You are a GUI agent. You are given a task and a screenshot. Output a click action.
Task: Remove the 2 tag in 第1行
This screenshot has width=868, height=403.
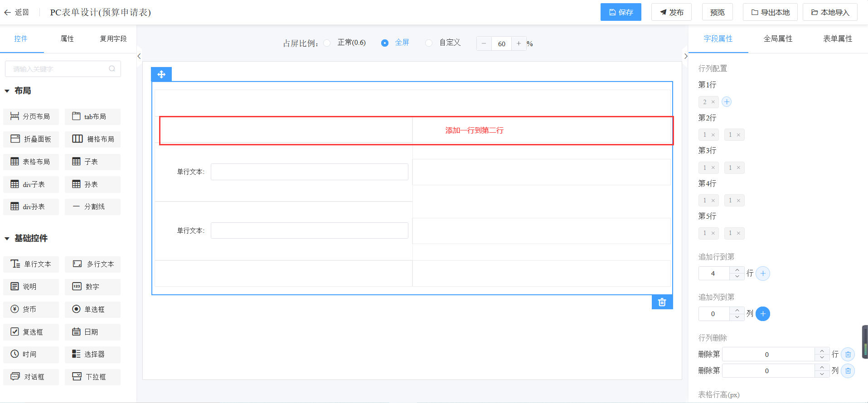(x=713, y=102)
